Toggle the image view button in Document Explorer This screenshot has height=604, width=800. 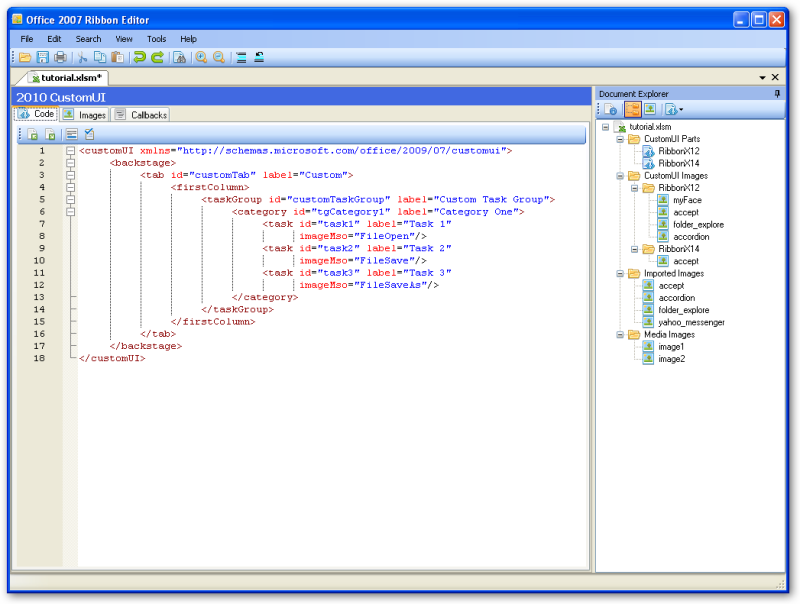pyautogui.click(x=649, y=109)
